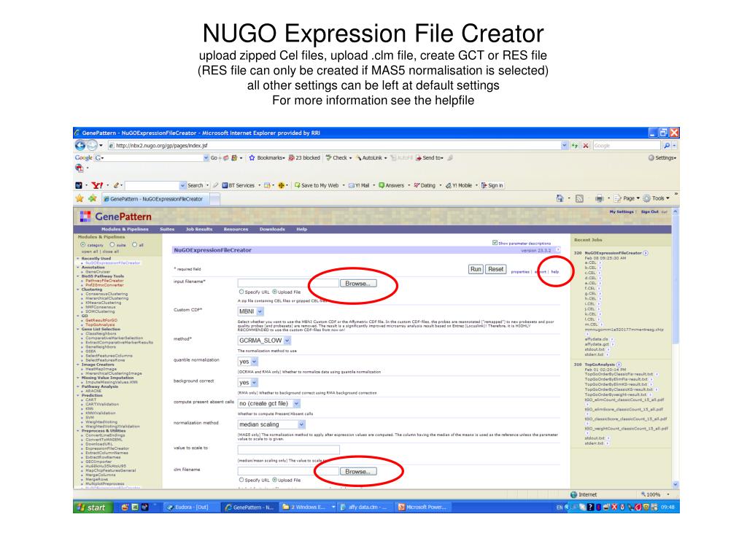Image resolution: width=747 pixels, height=560 pixels.
Task: Click the Yahoo Y! logo icon
Action: (x=97, y=185)
